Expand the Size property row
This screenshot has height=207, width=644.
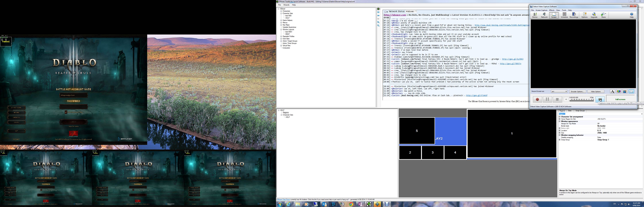[559, 133]
